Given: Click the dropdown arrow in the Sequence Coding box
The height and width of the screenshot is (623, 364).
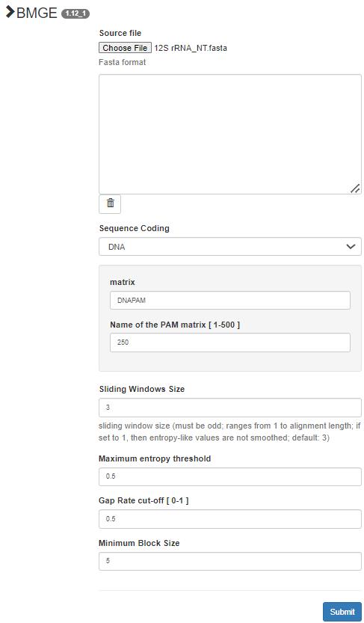Looking at the screenshot, I should pyautogui.click(x=351, y=247).
